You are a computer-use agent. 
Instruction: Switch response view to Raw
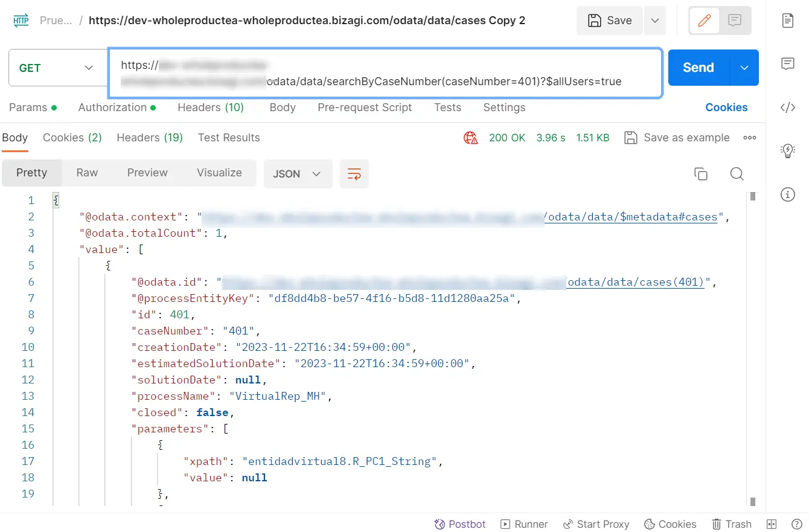click(87, 173)
